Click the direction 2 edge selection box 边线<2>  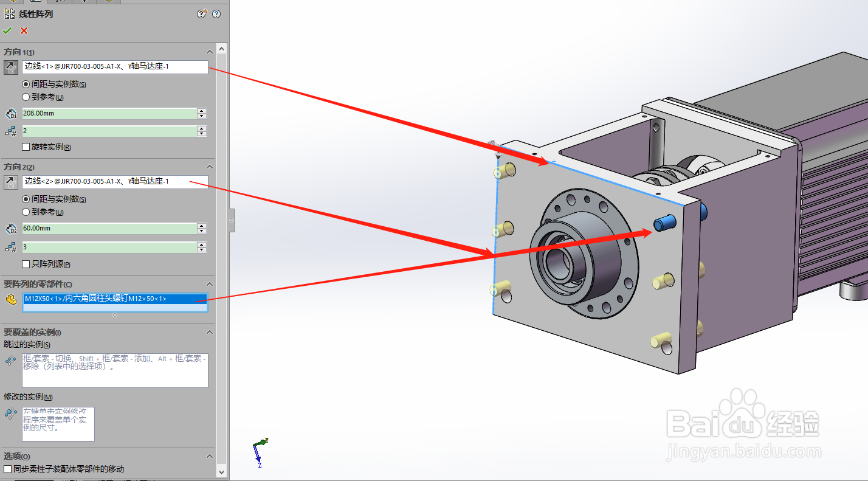point(115,181)
